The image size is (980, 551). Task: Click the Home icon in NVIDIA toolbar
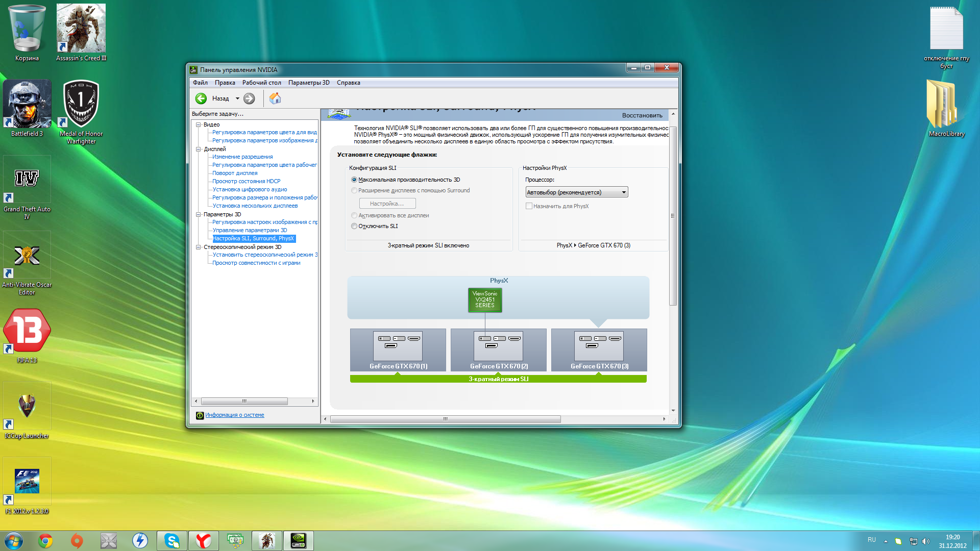pos(275,98)
